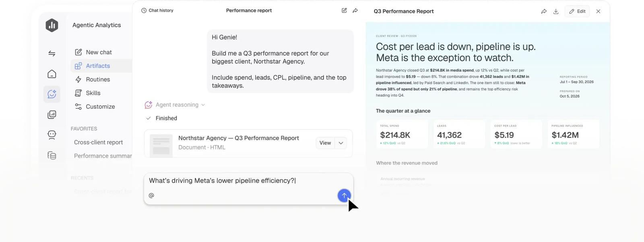Click the 'Performance report' chat title
The image size is (644, 242).
tap(249, 10)
